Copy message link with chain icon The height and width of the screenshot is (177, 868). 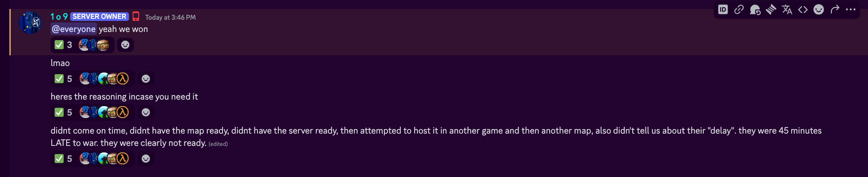coord(739,9)
